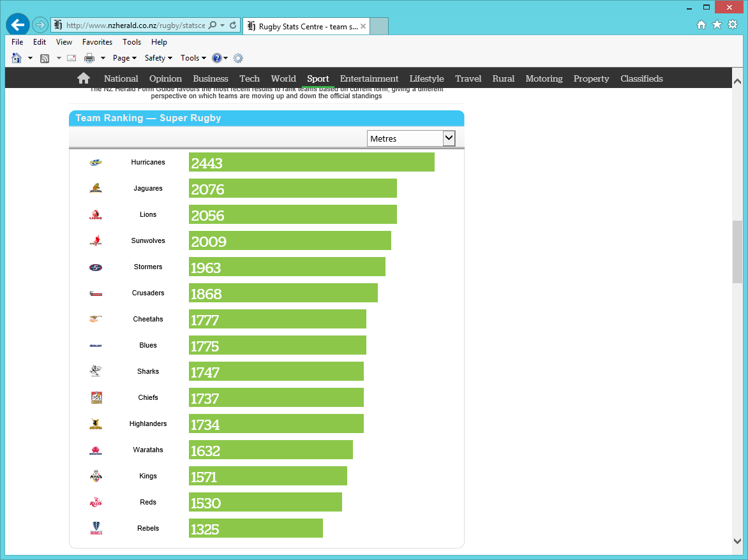This screenshot has height=560, width=748.
Task: Click the Waratahs team logo
Action: [x=95, y=450]
